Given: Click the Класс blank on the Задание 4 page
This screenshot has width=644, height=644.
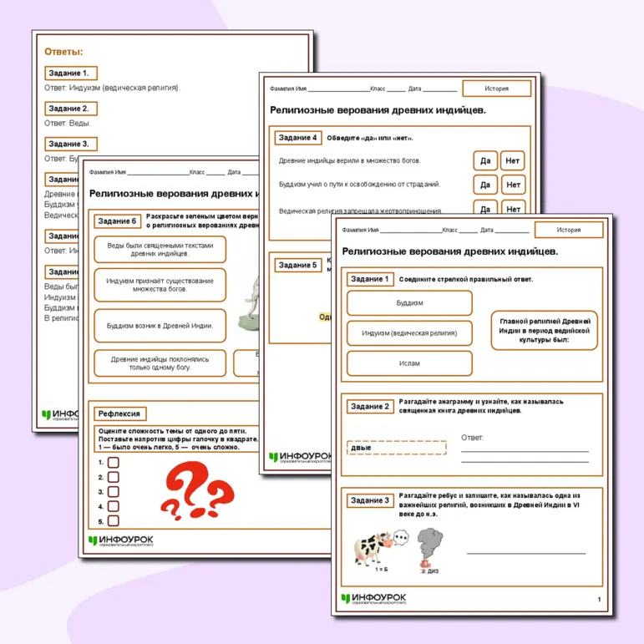Looking at the screenshot, I should tap(396, 89).
